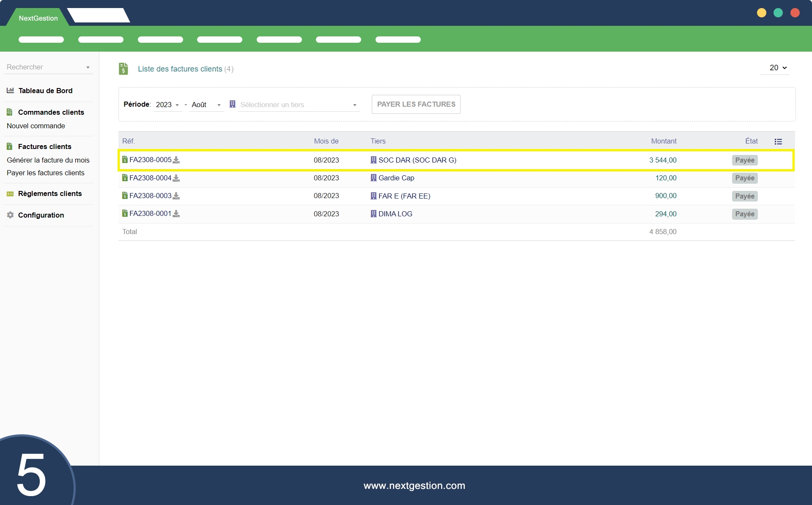Screen dimensions: 812x505
Task: Change the 20 rows-per-page selector
Action: pos(778,68)
